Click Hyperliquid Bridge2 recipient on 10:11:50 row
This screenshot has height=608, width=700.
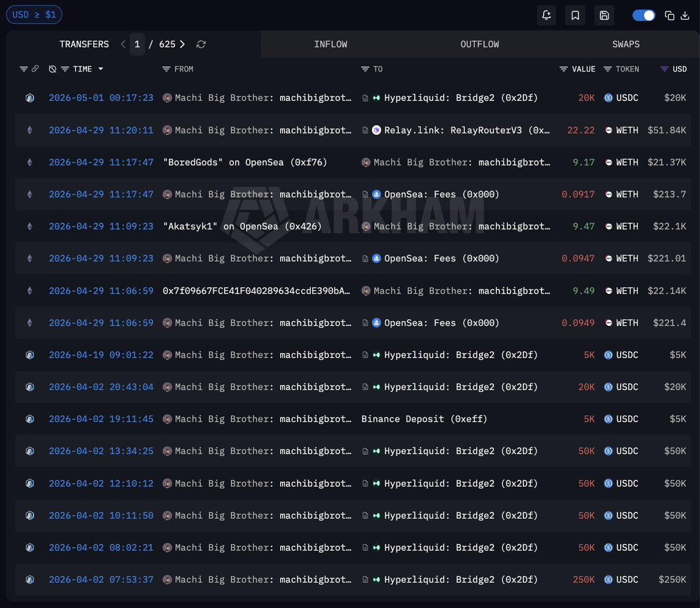461,516
